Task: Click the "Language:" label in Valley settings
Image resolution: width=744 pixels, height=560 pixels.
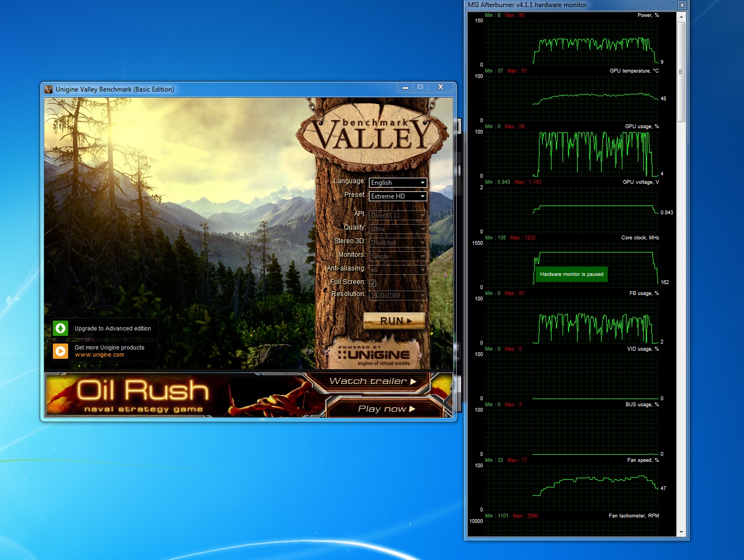Action: point(349,181)
